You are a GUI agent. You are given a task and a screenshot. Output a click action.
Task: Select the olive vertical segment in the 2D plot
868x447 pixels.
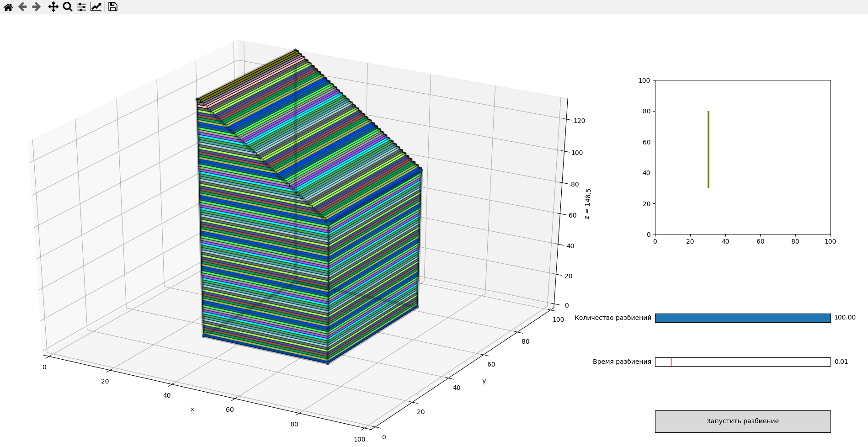[708, 149]
